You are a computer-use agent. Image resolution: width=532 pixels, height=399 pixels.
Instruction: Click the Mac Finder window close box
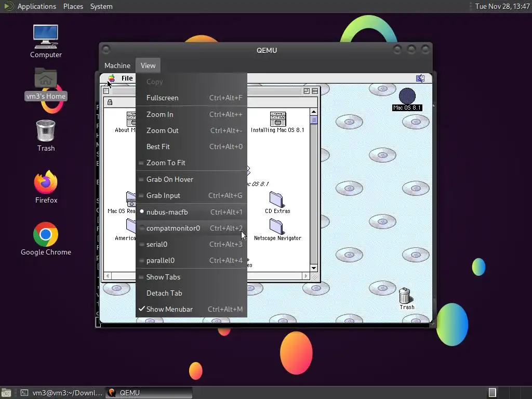[106, 91]
